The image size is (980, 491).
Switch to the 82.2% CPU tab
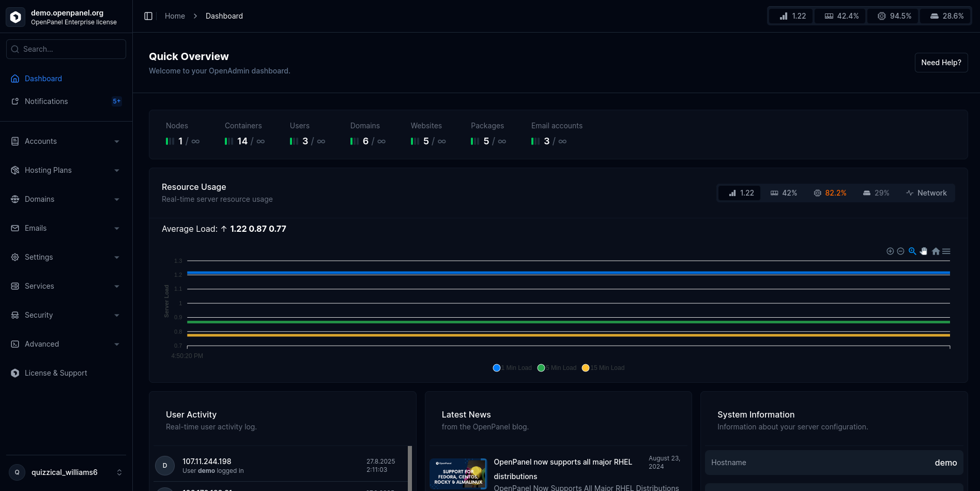pos(830,193)
